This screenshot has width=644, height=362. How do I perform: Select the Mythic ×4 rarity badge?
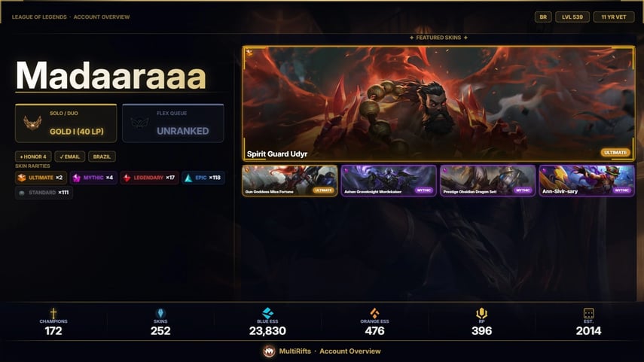coord(93,178)
